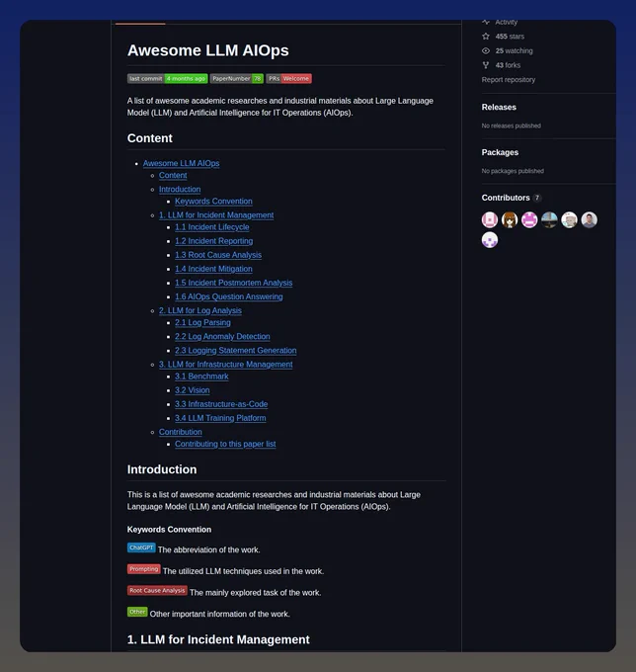Open the first pink contributor avatar
This screenshot has width=636, height=672.
click(x=490, y=219)
